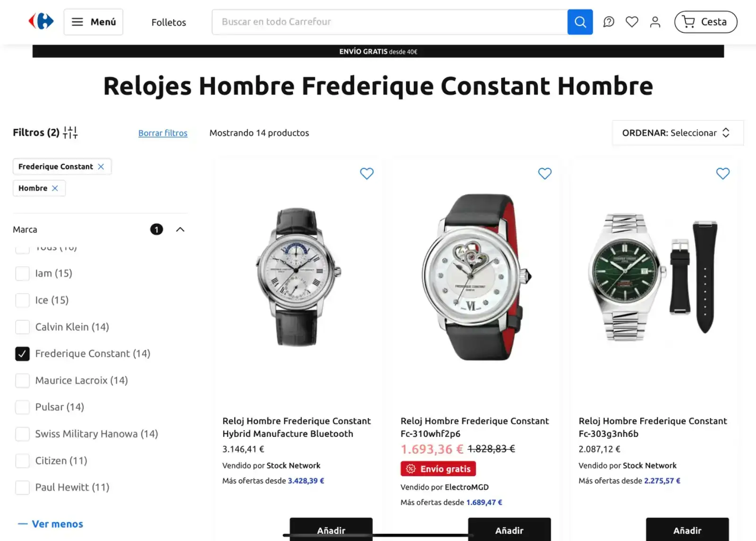This screenshot has width=756, height=541.
Task: Enable the Maurice Lacroix brand filter
Action: (x=22, y=381)
